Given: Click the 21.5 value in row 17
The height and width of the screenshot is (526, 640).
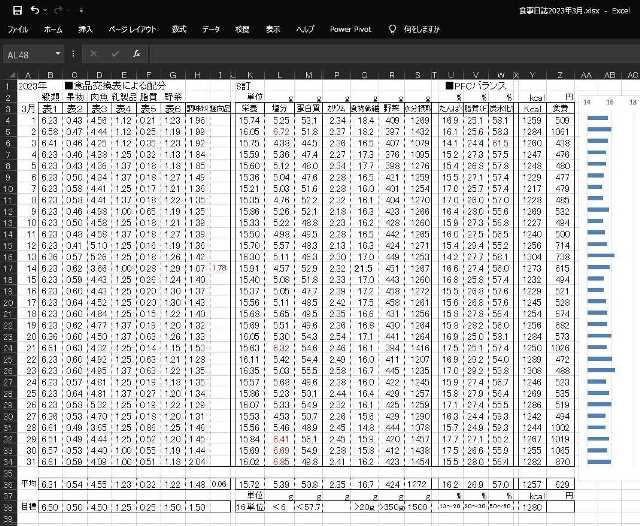Looking at the screenshot, I should (364, 269).
